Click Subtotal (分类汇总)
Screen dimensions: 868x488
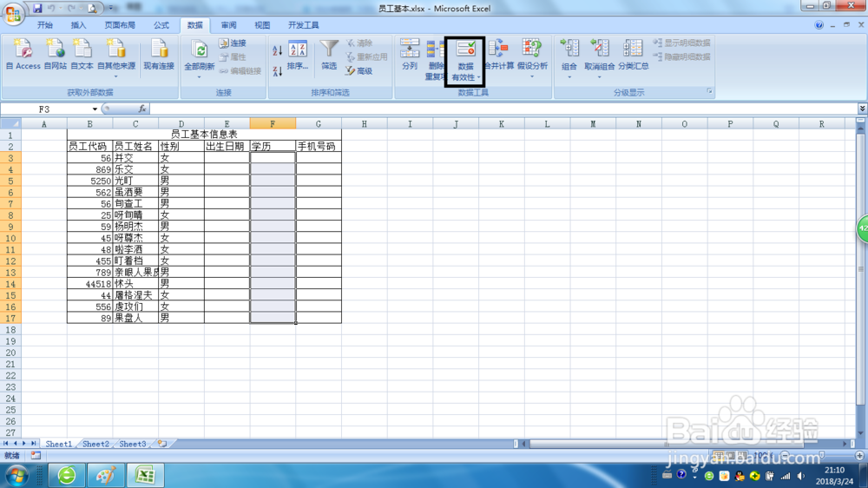click(634, 55)
